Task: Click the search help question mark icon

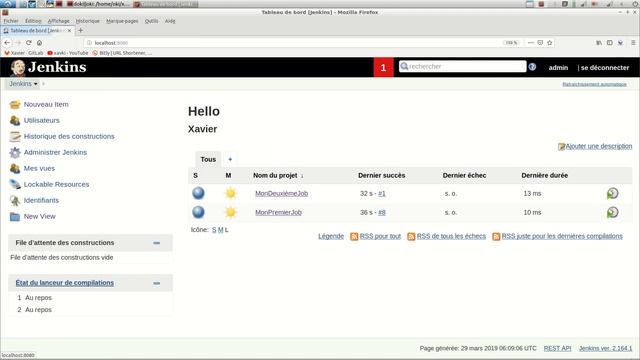Action: pyautogui.click(x=532, y=67)
